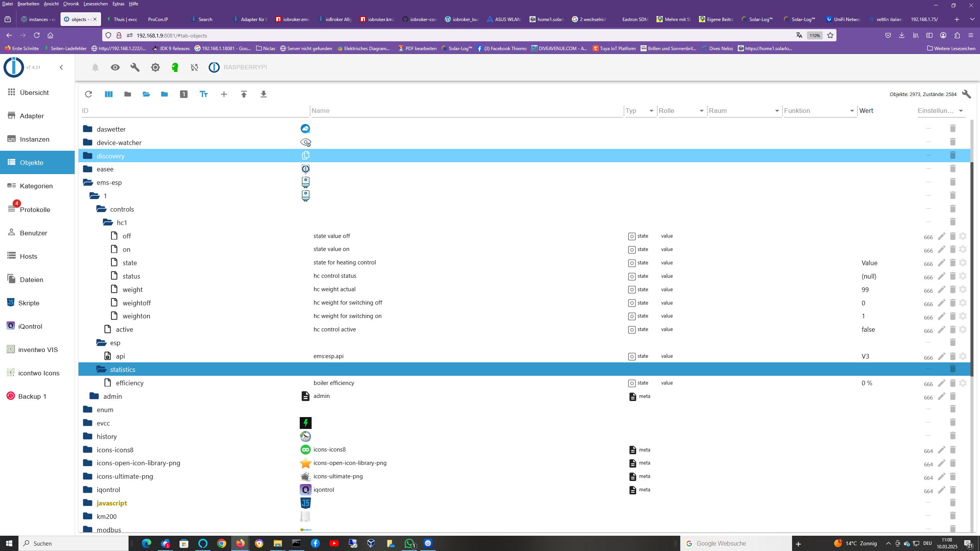Click the upload objects arrow icon
The width and height of the screenshot is (980, 551).
244,94
